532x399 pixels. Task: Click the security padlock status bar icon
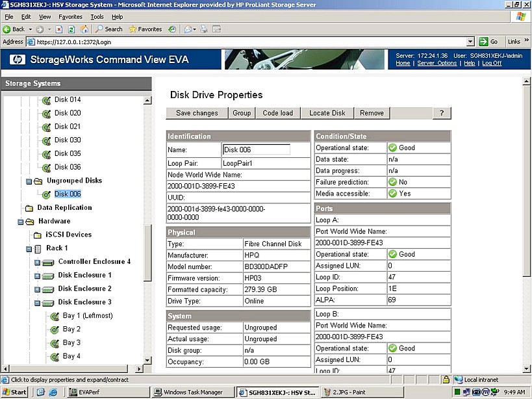point(446,380)
